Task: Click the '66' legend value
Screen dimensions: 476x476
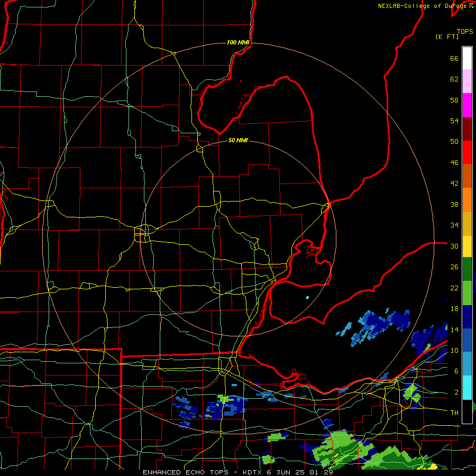Action: 454,58
